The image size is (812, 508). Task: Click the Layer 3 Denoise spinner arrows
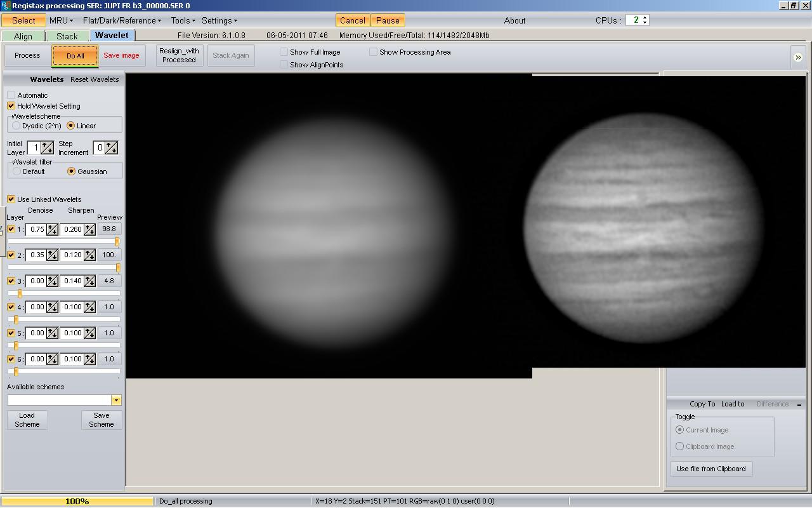(52, 281)
